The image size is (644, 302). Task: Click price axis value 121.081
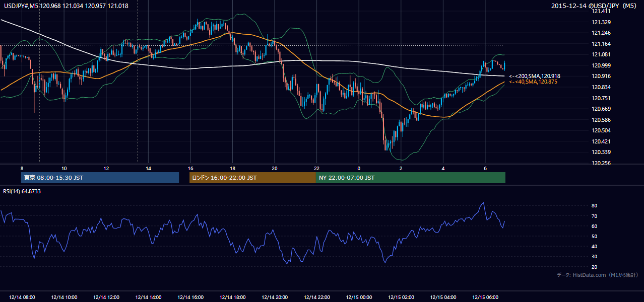(601, 54)
